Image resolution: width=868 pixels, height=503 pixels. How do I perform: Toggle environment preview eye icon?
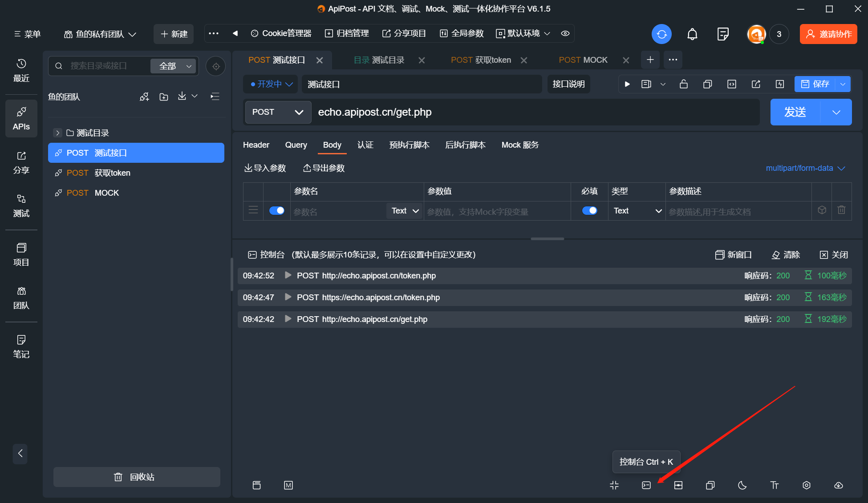(565, 33)
